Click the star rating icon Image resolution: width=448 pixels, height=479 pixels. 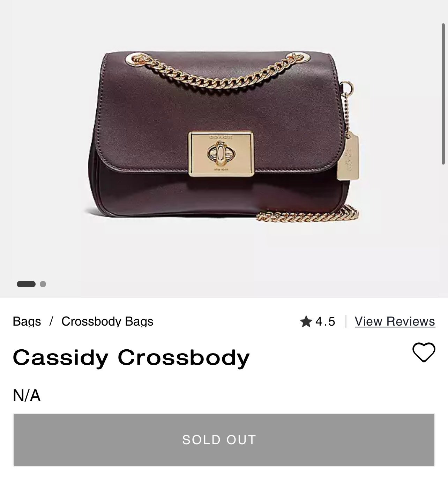[306, 321]
